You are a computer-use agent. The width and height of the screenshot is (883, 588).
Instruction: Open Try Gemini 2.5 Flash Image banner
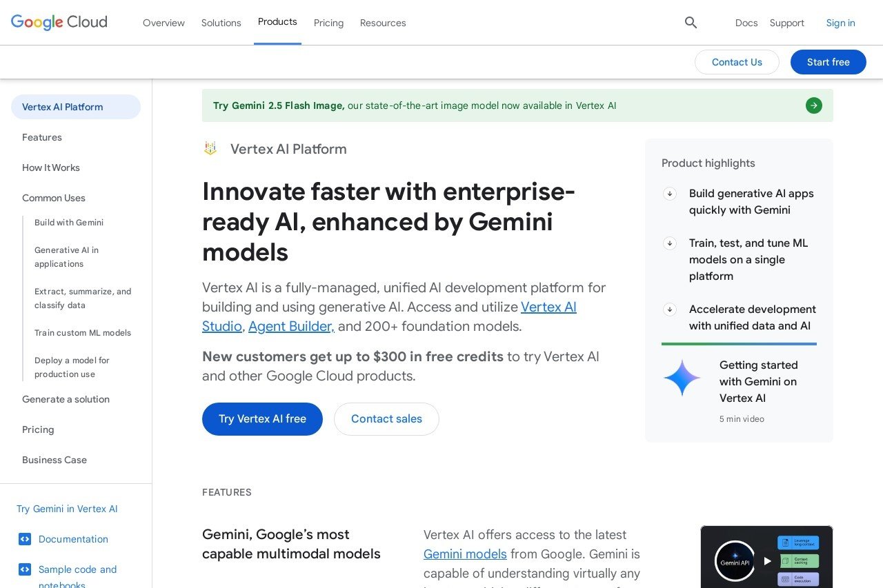[517, 105]
